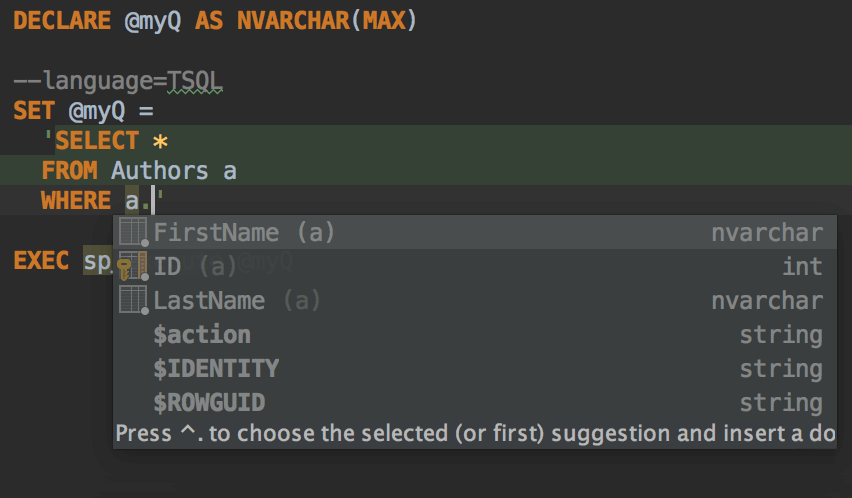Choose $IDENTITY from the completion list
The width and height of the screenshot is (852, 498).
point(216,369)
